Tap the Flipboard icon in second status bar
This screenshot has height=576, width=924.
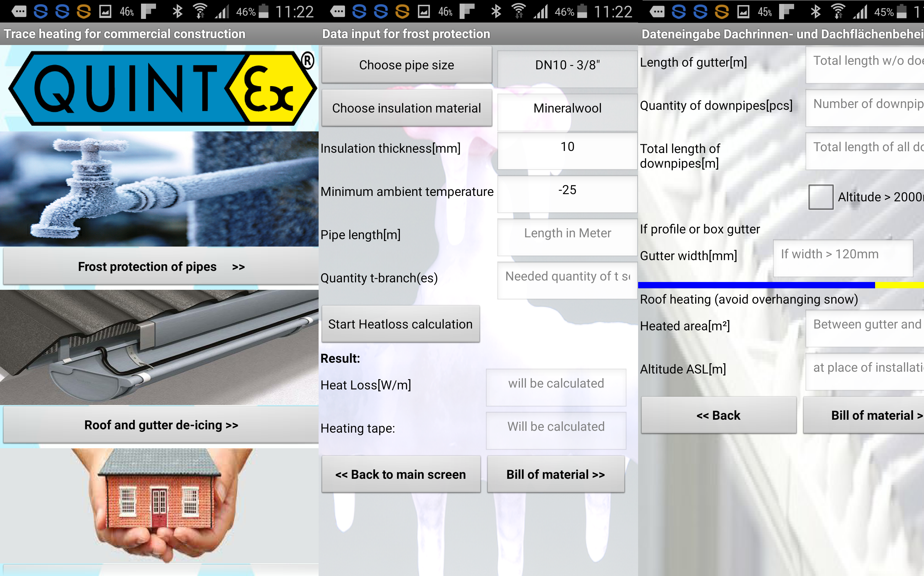(x=467, y=11)
